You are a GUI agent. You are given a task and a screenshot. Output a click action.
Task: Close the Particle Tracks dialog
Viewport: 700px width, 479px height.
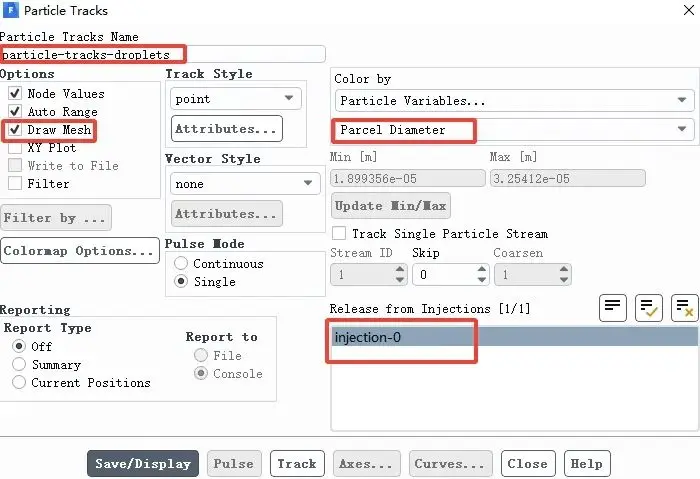[x=689, y=10]
